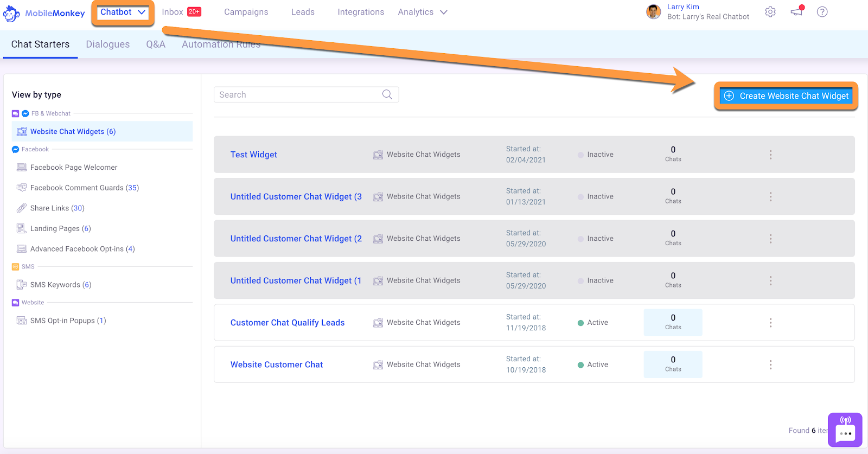
Task: Click the 01/13/2021 start date
Action: tap(526, 202)
